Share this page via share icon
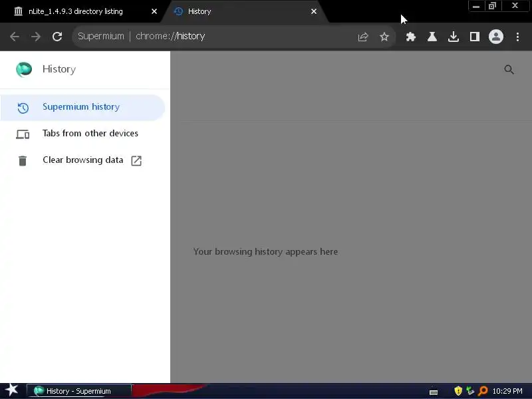The image size is (532, 399). [362, 37]
